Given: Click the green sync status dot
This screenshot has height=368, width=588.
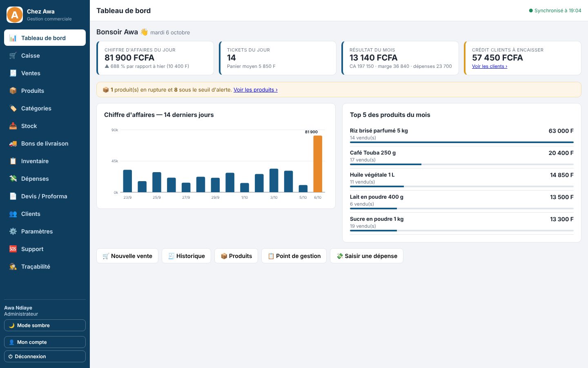Looking at the screenshot, I should click(x=531, y=11).
